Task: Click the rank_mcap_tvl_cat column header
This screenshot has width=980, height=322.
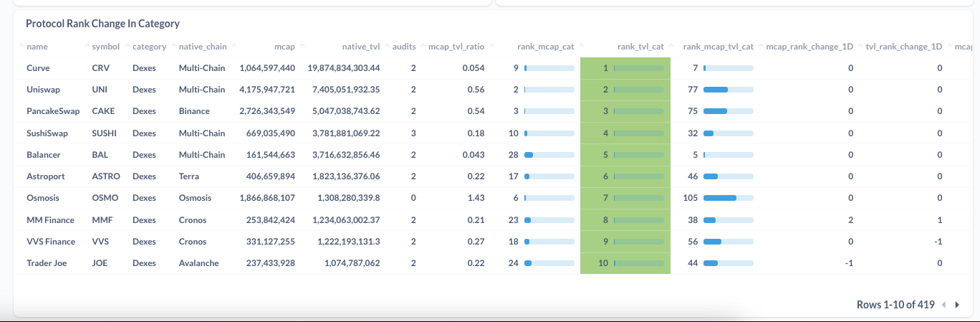Action: 719,47
